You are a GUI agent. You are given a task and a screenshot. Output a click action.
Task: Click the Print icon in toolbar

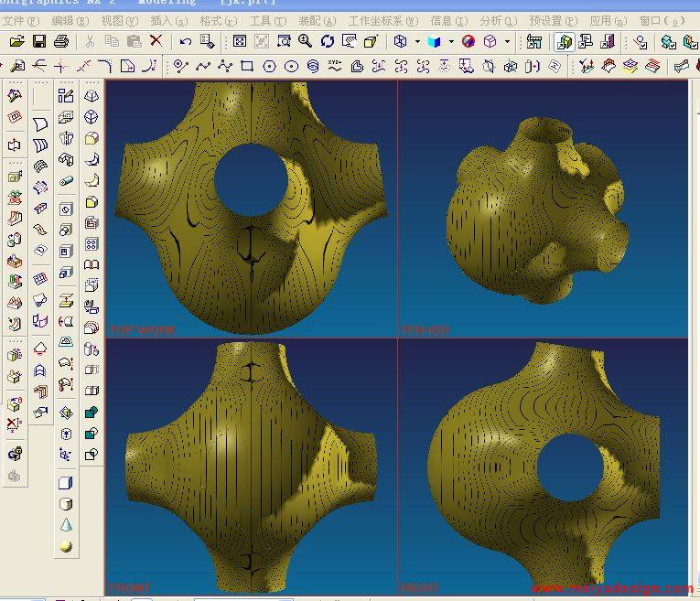[x=61, y=41]
